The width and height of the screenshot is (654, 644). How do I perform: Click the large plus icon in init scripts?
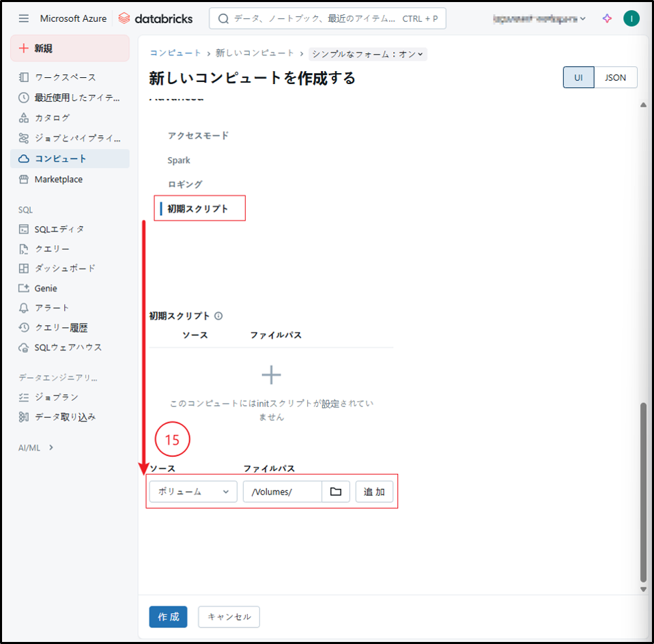[x=272, y=375]
